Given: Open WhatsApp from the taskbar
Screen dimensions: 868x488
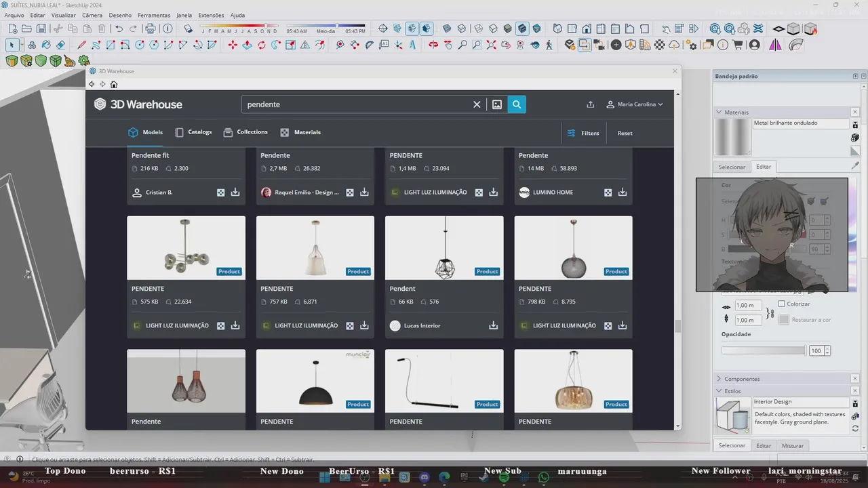Looking at the screenshot, I should (544, 477).
